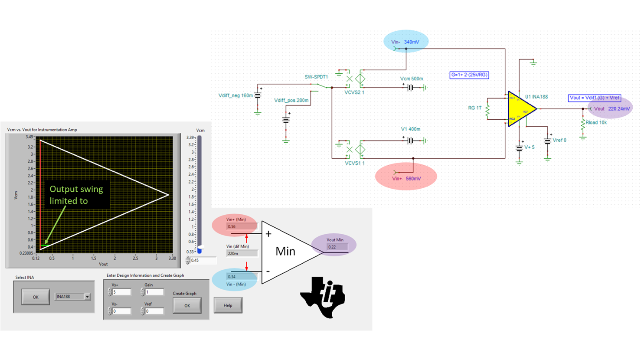
Task: Focus the Vref input field showing 0
Action: click(155, 311)
